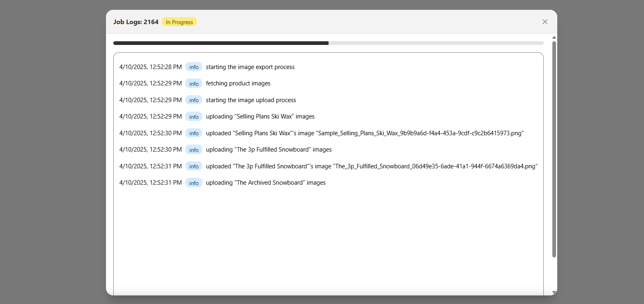The width and height of the screenshot is (644, 304).
Task: Click the scrollbar down arrow
Action: tap(554, 292)
